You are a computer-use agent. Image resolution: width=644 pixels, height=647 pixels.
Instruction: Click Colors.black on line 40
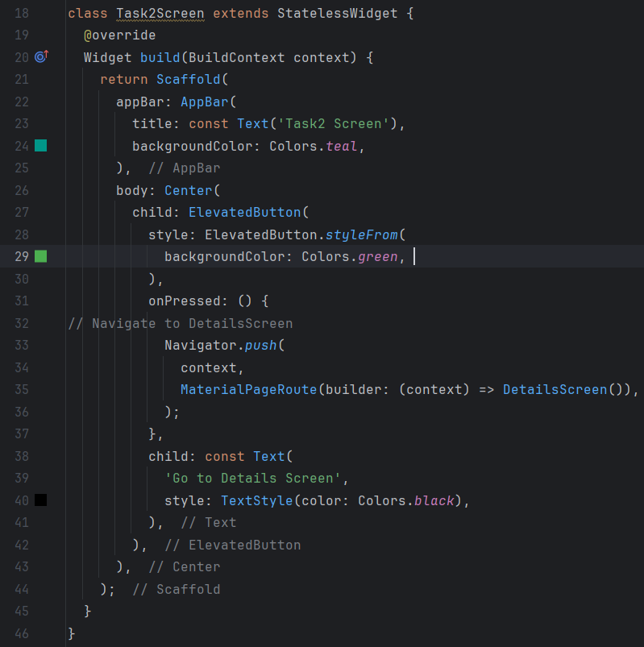click(x=406, y=500)
